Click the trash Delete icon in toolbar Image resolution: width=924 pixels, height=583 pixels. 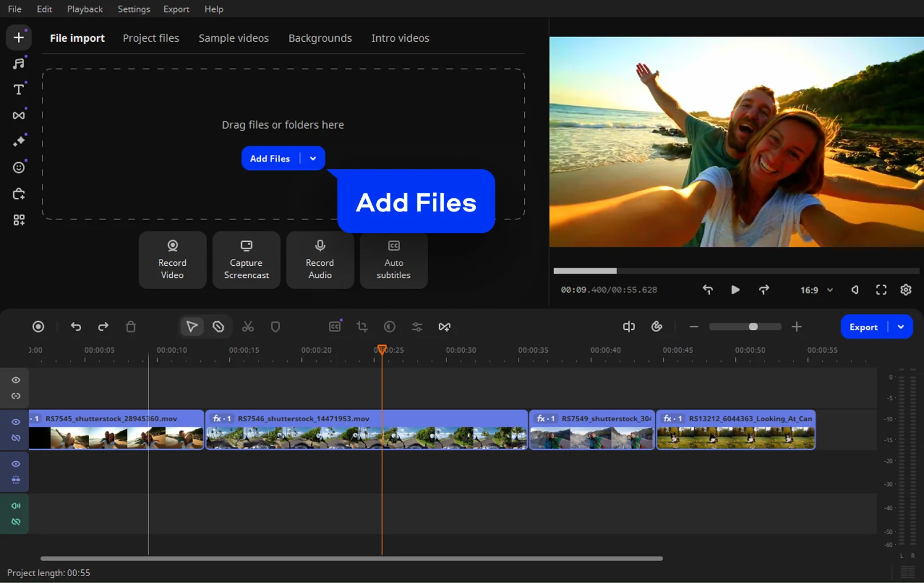pyautogui.click(x=131, y=327)
